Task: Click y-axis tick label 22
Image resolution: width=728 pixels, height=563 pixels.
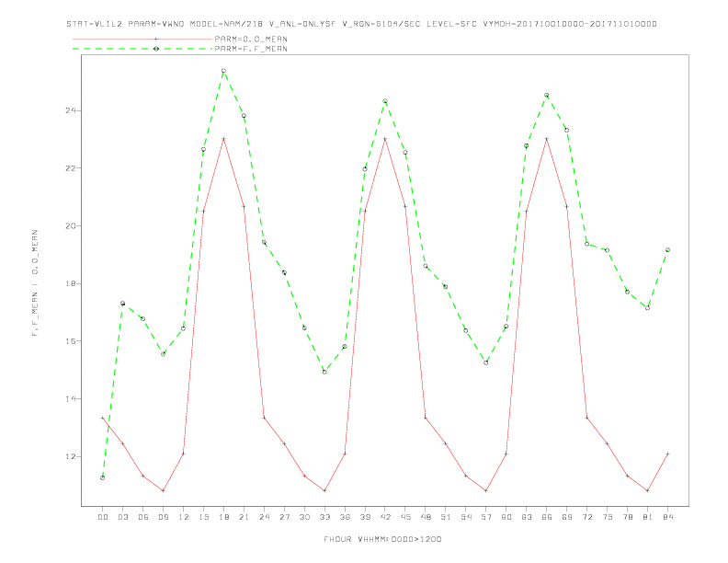Action: pos(71,168)
